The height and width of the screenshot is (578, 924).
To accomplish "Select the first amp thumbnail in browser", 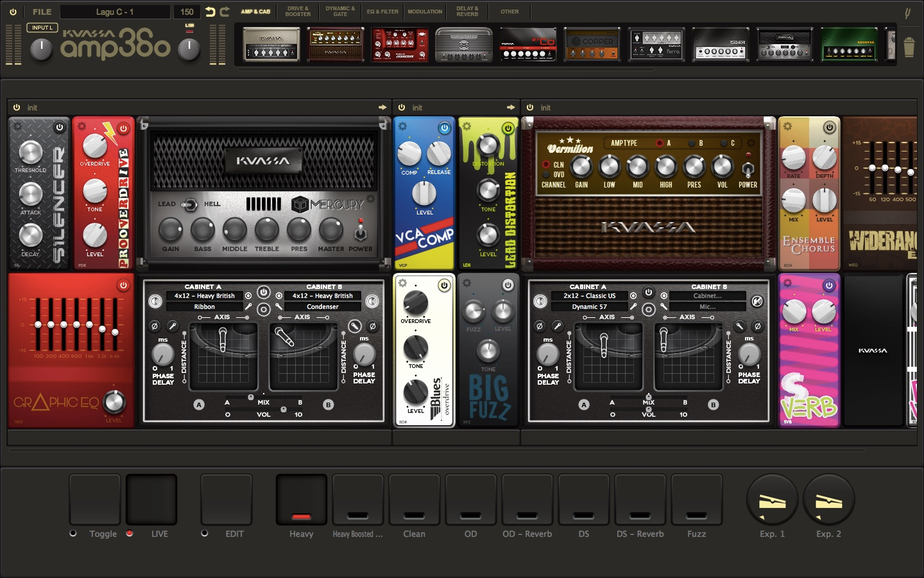I will (x=271, y=44).
